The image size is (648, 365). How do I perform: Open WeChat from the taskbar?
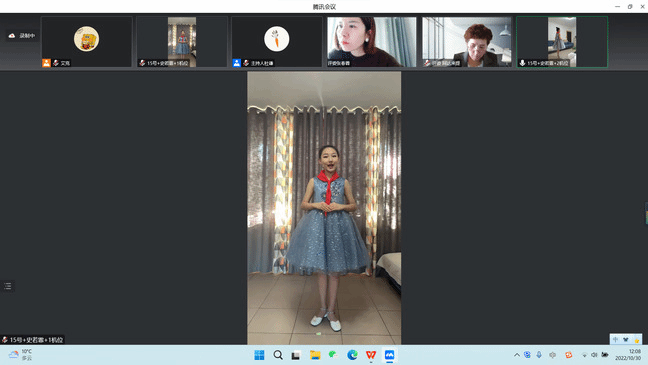(x=333, y=355)
